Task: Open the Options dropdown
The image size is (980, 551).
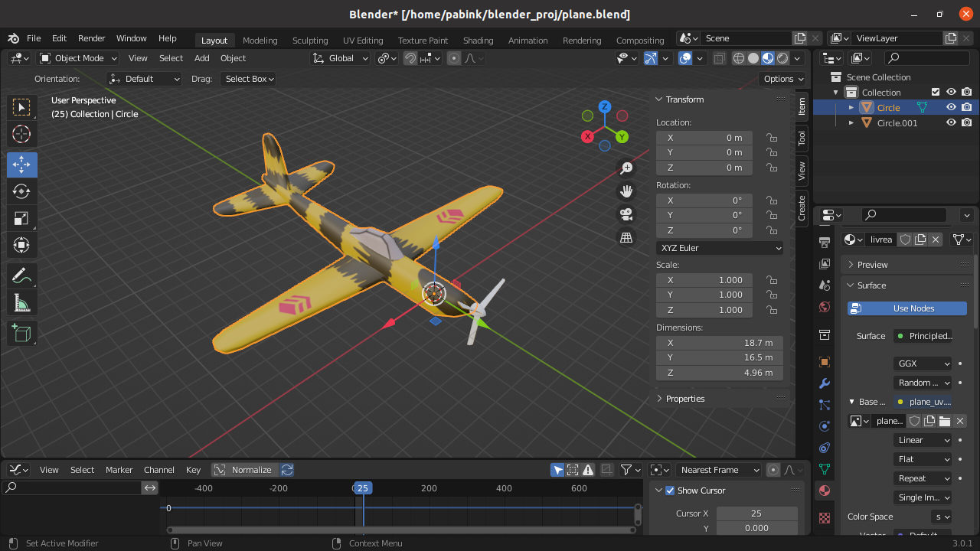Action: (x=783, y=79)
